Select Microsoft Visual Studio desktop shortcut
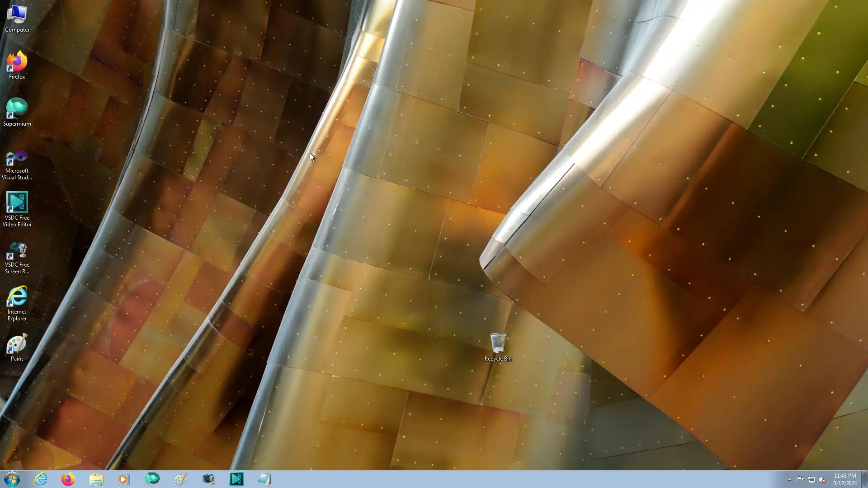868x488 pixels. tap(17, 165)
